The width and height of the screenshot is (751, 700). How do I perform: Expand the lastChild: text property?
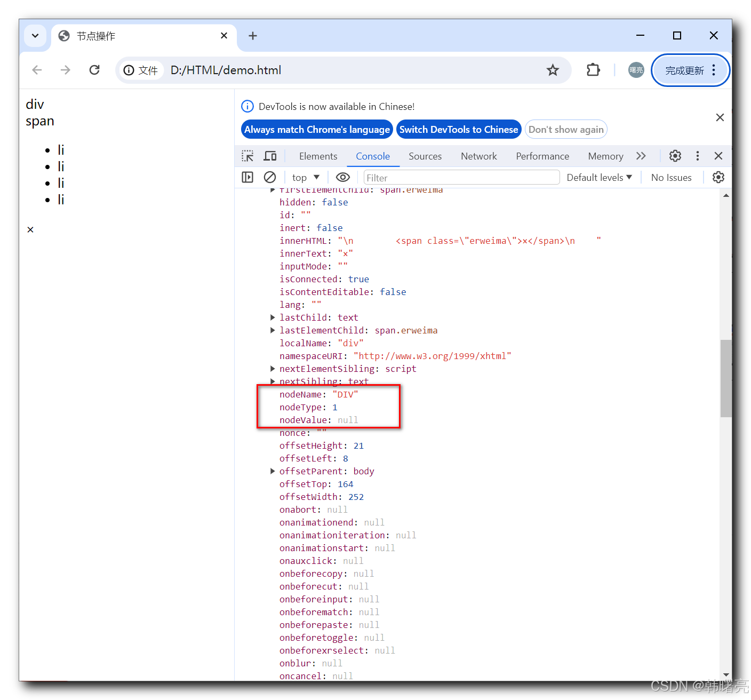tap(273, 317)
